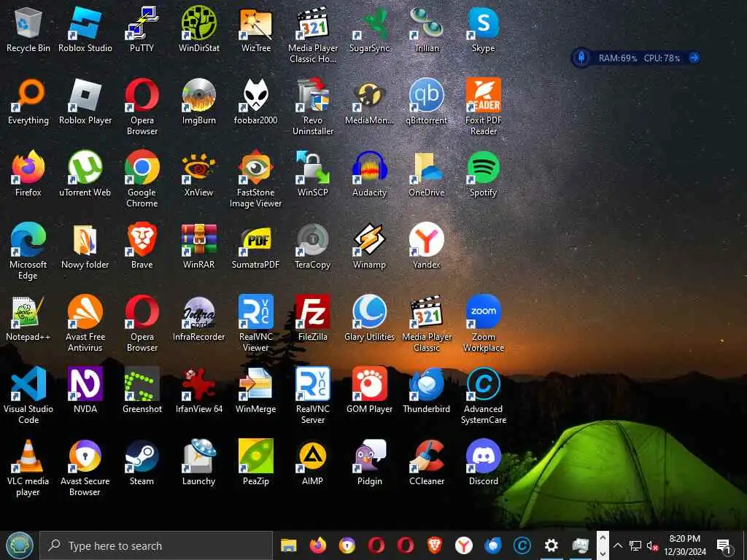The width and height of the screenshot is (747, 560).
Task: Open the clock showing 8:20 PM
Action: pyautogui.click(x=685, y=545)
